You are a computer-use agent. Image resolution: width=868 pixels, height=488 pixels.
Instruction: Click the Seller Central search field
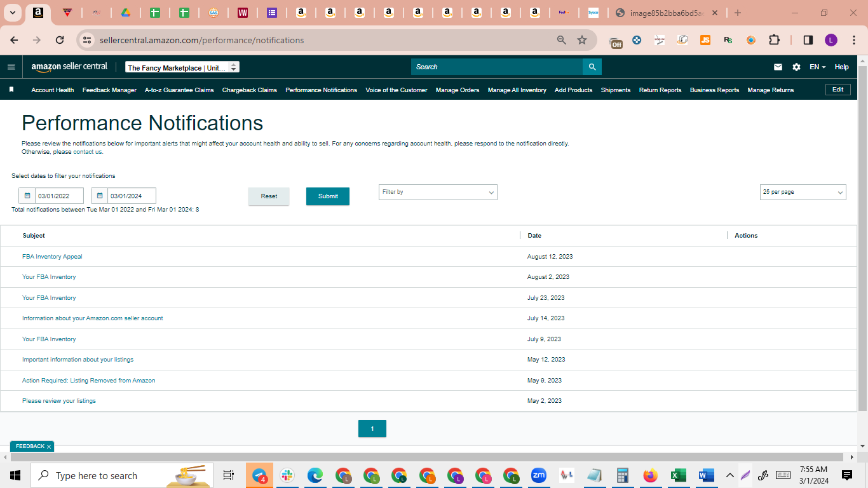(497, 67)
